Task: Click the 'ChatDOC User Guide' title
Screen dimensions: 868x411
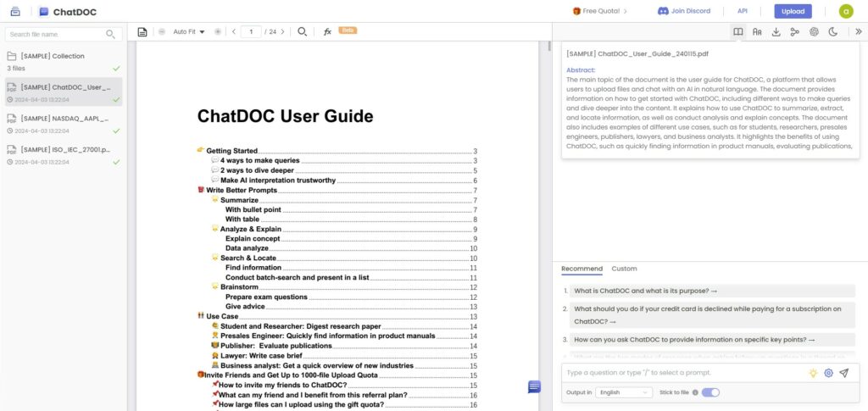Action: click(x=285, y=116)
